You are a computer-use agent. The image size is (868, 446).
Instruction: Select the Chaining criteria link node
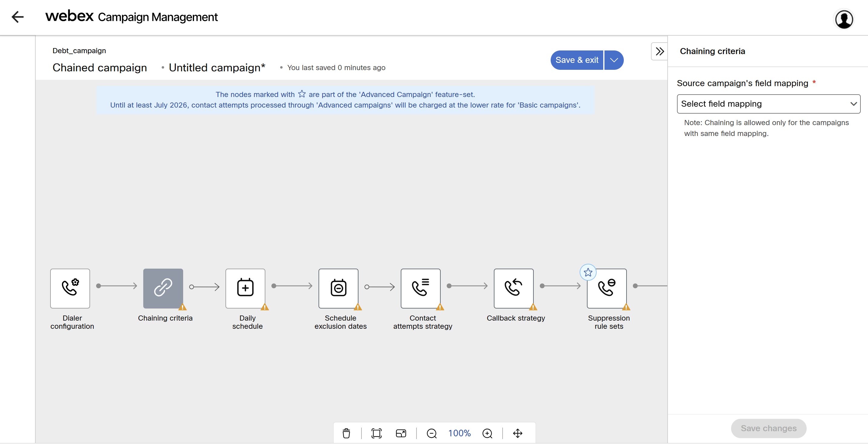point(163,288)
